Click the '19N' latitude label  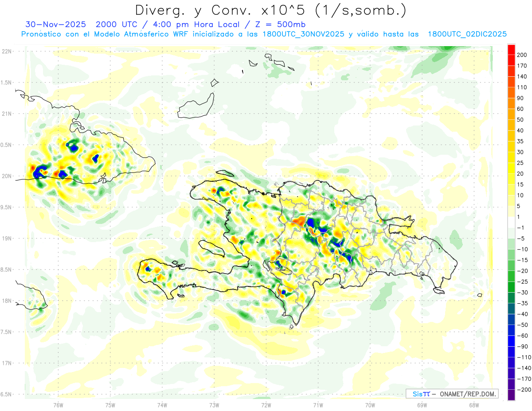coord(7,239)
